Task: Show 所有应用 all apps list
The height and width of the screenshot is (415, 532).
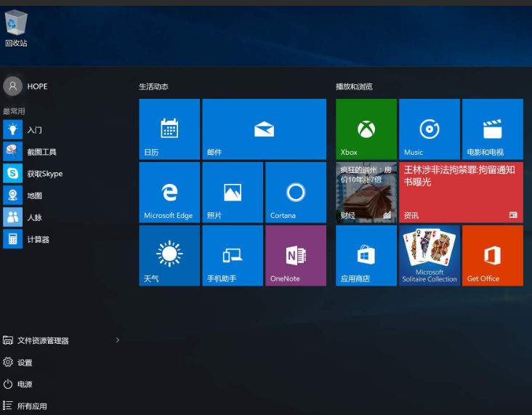Action: (32, 406)
